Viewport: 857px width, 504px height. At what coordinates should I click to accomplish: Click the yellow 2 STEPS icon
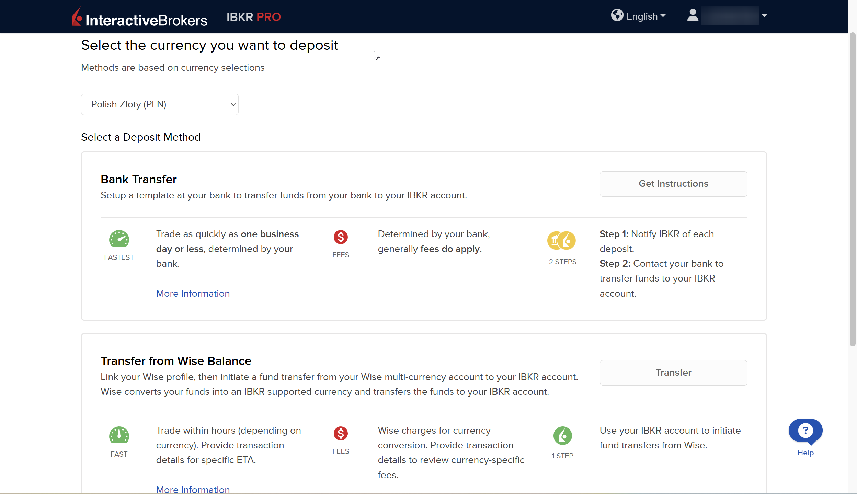[561, 240]
